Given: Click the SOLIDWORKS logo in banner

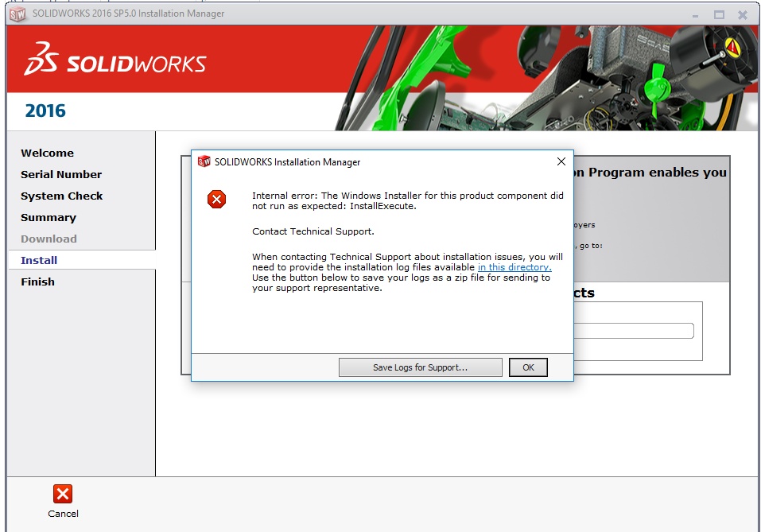Looking at the screenshot, I should pyautogui.click(x=115, y=59).
